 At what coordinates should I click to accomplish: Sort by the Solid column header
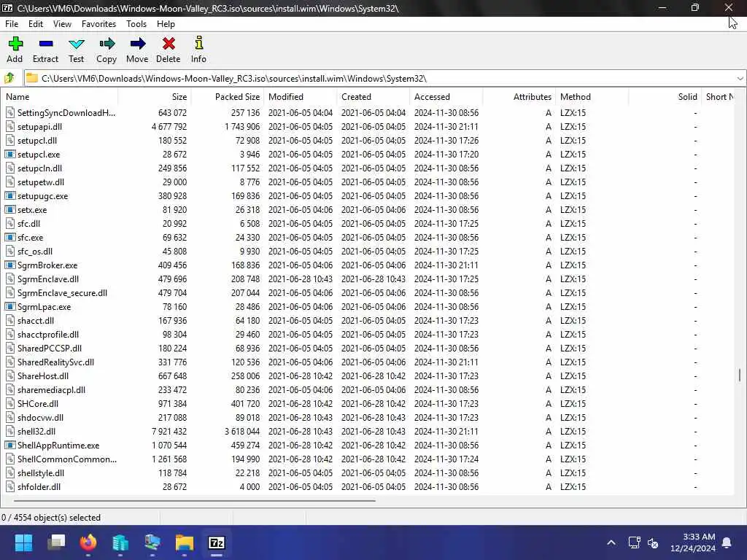click(x=665, y=97)
